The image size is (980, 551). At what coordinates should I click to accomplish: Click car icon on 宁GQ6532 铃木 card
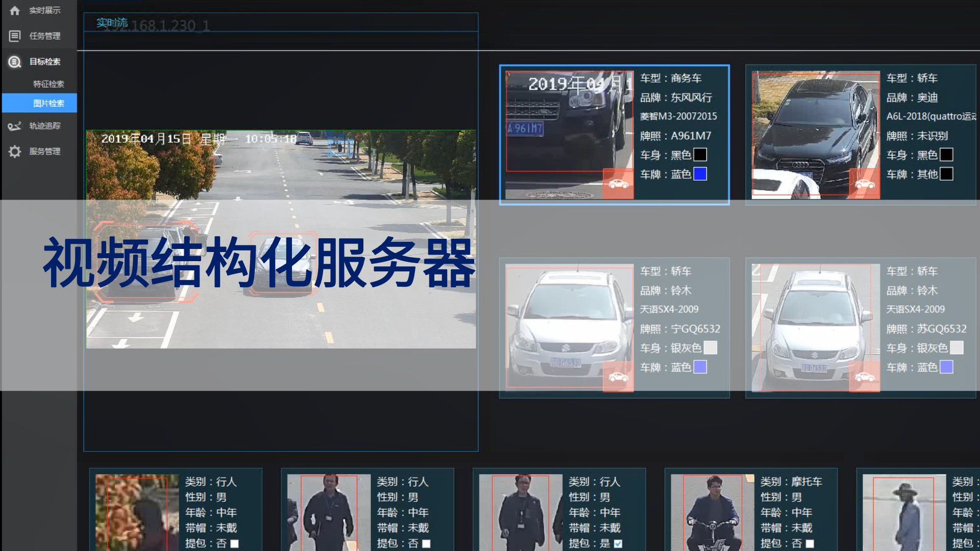(618, 377)
